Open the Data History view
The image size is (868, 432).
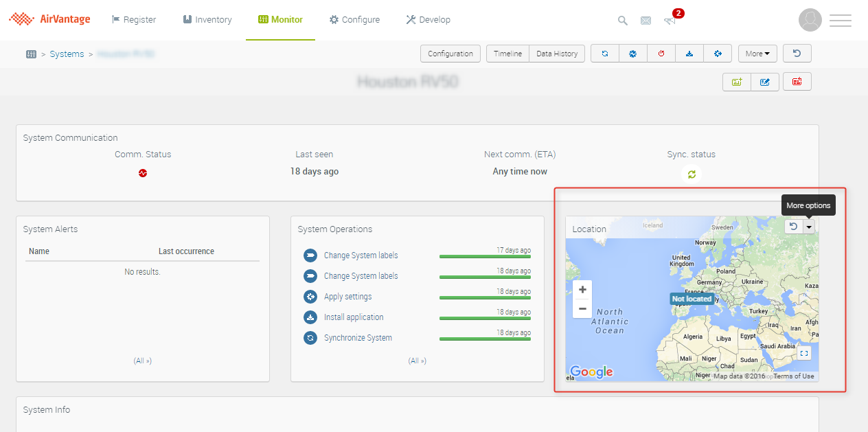[557, 54]
